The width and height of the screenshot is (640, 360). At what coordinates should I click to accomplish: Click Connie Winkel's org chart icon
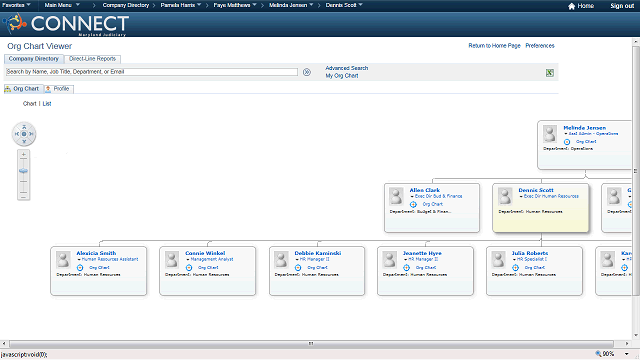(189, 268)
